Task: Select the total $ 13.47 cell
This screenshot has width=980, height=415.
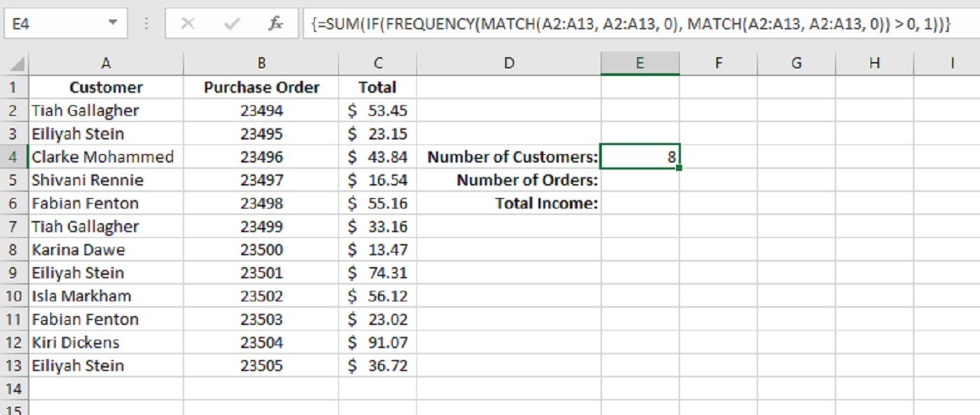Action: tap(377, 250)
